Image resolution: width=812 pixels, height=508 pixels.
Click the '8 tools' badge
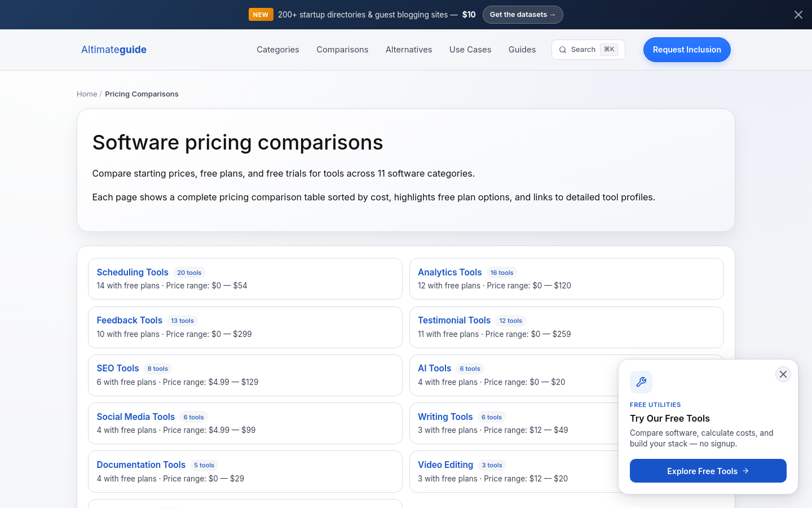(x=158, y=369)
